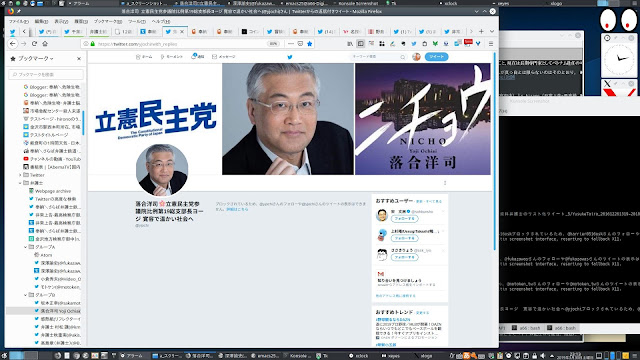Image resolution: width=640 pixels, height=360 pixels.
Task: Open the 表示 menu
Action: [x=61, y=21]
